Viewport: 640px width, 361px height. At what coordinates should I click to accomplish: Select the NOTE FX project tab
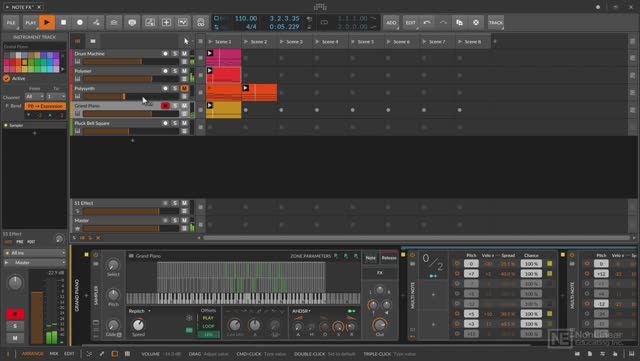point(23,7)
